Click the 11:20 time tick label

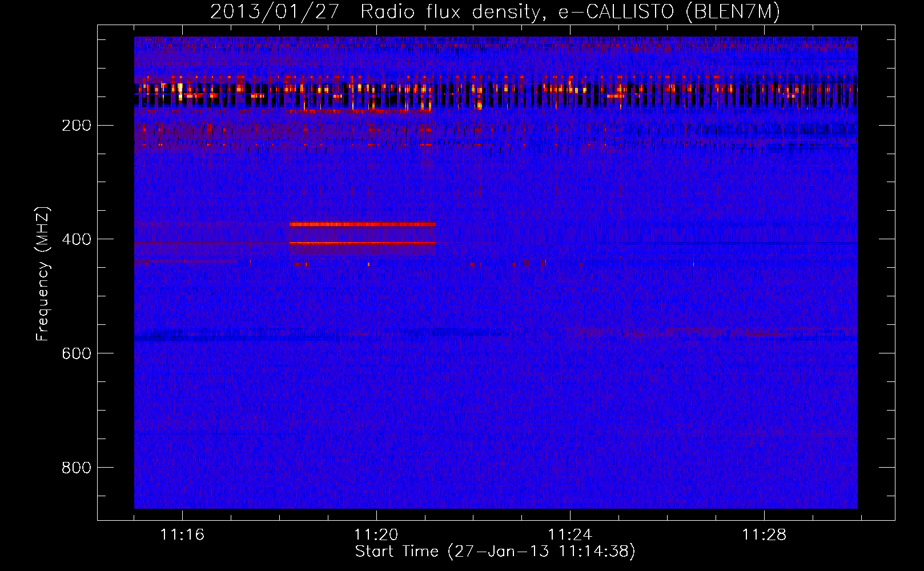(x=376, y=534)
